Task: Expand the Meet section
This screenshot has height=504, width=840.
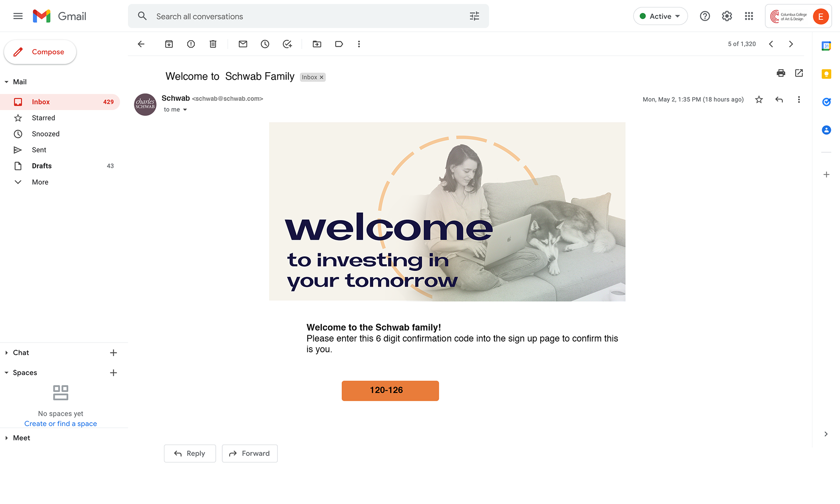Action: [7, 438]
